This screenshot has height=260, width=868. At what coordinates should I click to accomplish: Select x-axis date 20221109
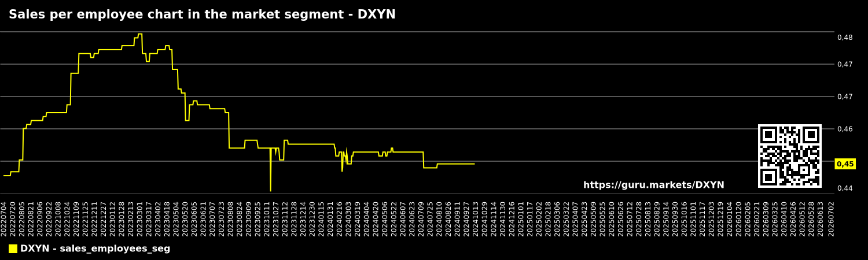click(x=76, y=218)
